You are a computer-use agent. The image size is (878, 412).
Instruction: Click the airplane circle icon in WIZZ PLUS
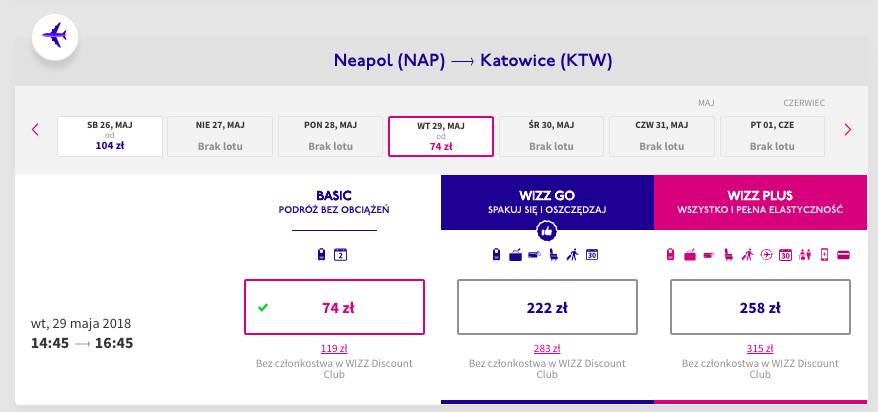click(x=765, y=255)
